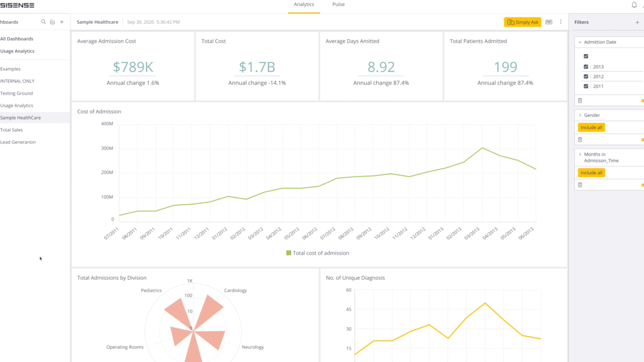This screenshot has height=362, width=644.
Task: Export dashboard with the PDF icon
Action: (549, 22)
